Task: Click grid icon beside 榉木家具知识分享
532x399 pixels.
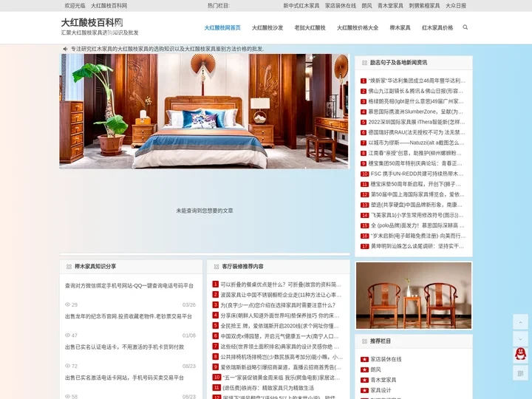Action: 69,267
